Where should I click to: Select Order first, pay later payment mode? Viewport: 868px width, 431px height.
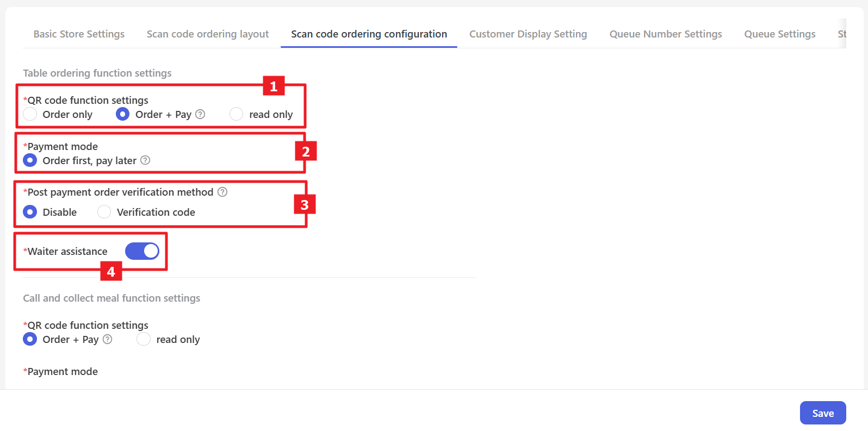[x=30, y=160]
